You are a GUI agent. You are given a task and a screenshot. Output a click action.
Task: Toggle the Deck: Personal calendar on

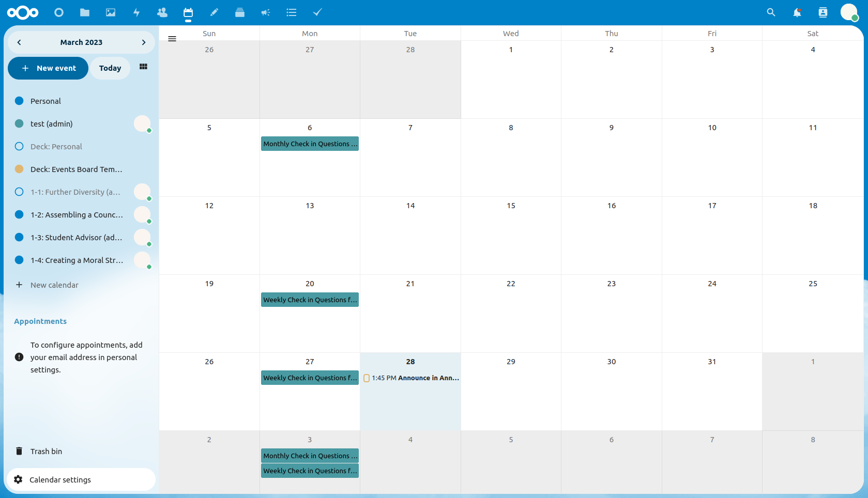(19, 146)
